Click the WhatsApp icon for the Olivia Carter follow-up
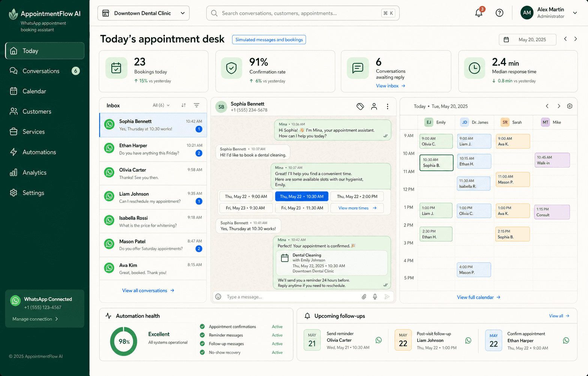 pos(379,340)
